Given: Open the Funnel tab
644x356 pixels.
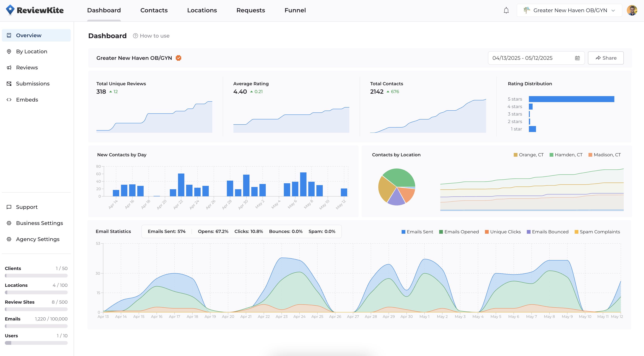Looking at the screenshot, I should (x=295, y=10).
